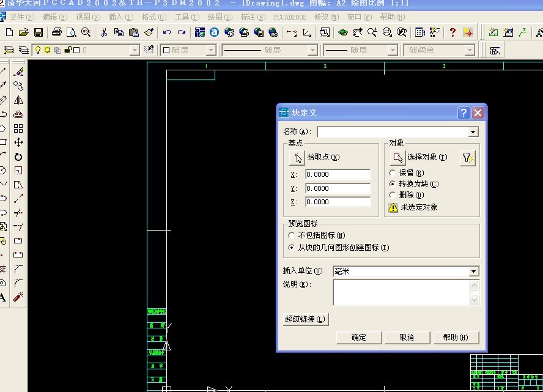Click the Z coordinate input field

(x=338, y=202)
